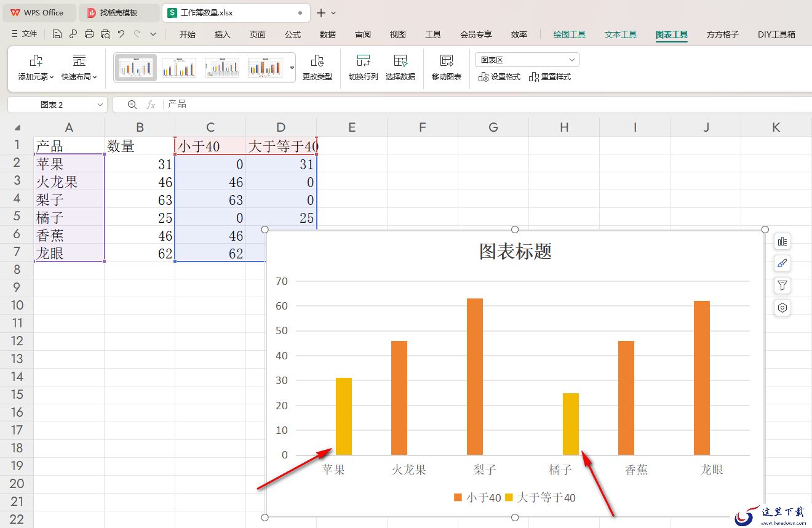Switch to the 数据 ribbon tab

[328, 34]
